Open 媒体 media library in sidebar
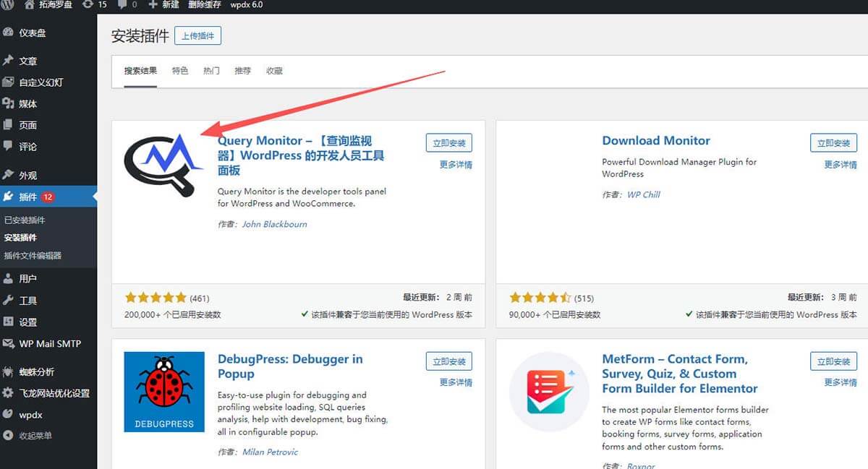 [x=28, y=103]
